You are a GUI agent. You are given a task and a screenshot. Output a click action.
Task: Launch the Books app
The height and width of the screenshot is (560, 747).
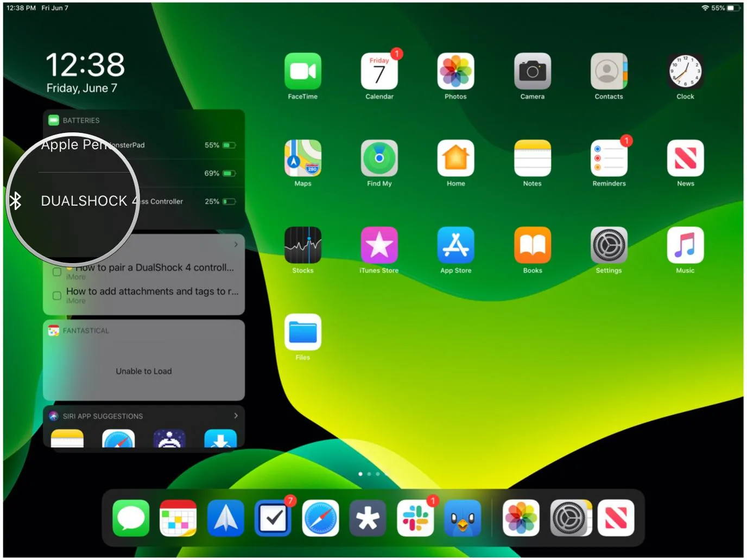tap(532, 245)
